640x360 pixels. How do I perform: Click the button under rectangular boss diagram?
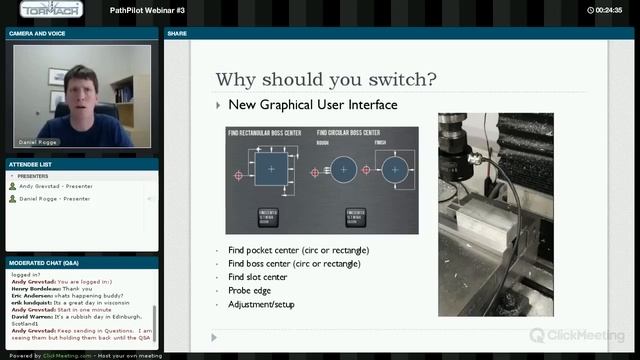(268, 217)
